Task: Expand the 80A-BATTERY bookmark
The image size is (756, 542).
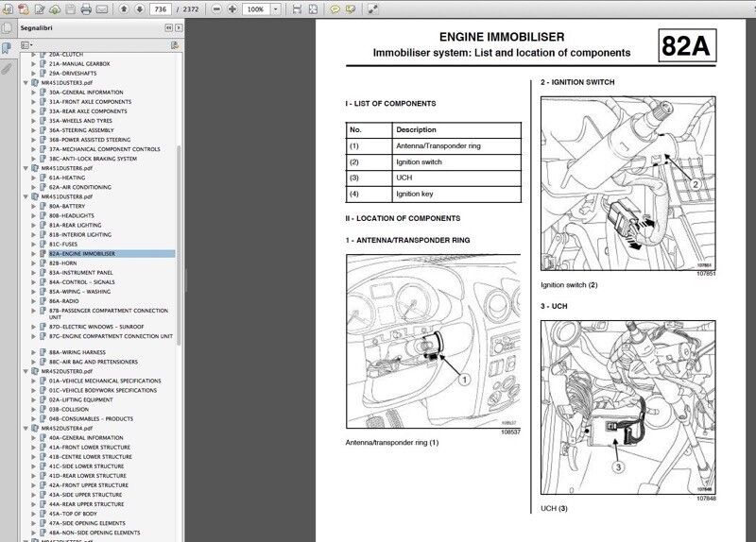Action: coord(34,206)
